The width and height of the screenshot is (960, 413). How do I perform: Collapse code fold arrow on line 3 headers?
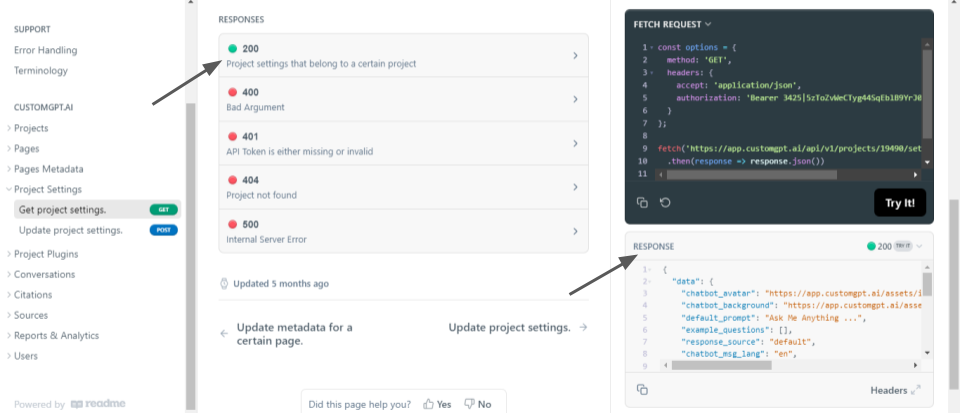pos(651,73)
